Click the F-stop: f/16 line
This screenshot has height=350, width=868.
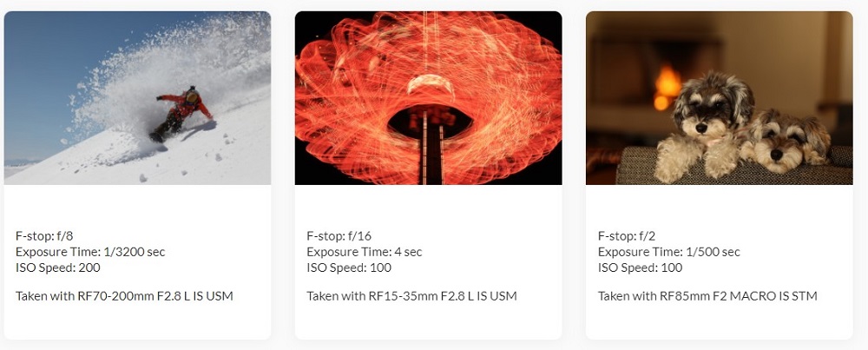(x=339, y=236)
